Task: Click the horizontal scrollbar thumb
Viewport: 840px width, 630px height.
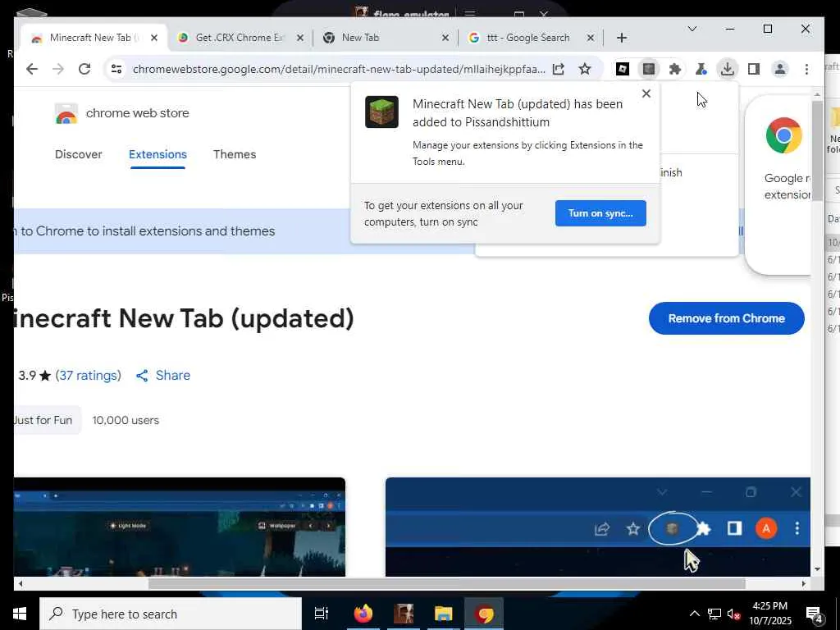Action: pyautogui.click(x=446, y=583)
